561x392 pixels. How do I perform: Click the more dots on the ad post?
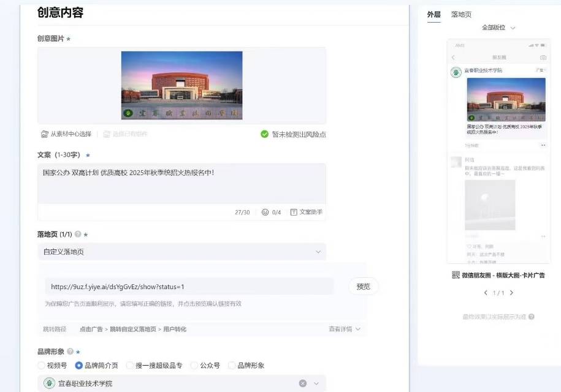tap(543, 145)
